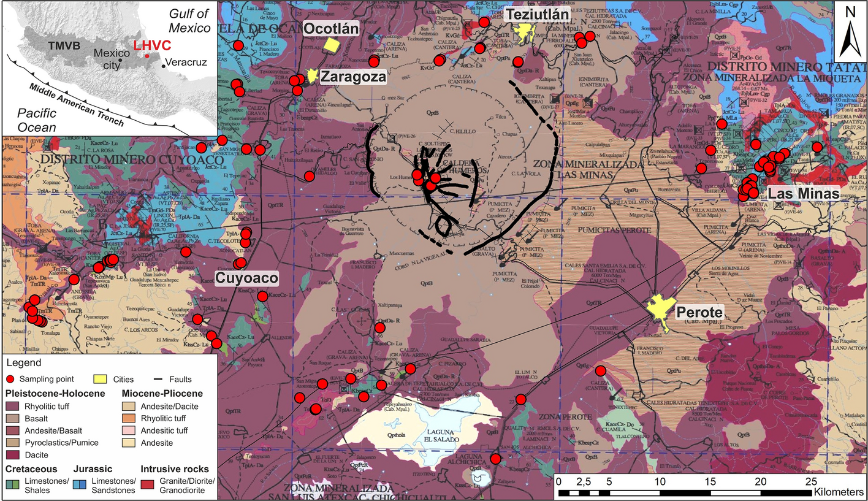Click the Pacific Ocean label
The width and height of the screenshot is (868, 501).
tap(36, 120)
